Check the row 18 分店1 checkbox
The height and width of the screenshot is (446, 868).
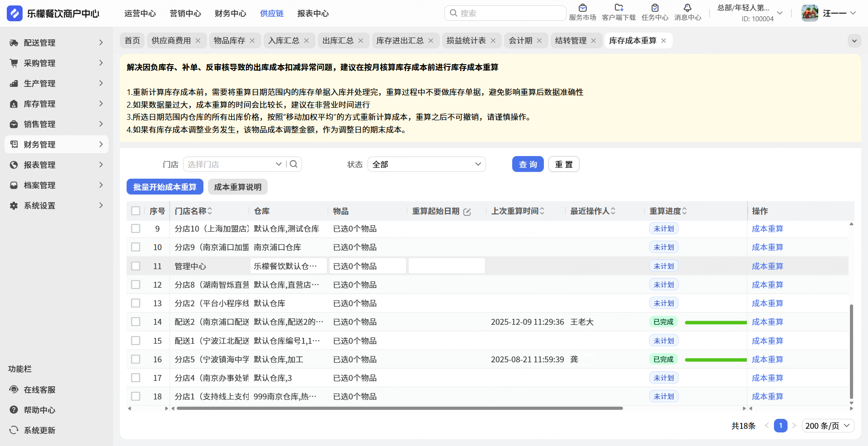tap(136, 396)
